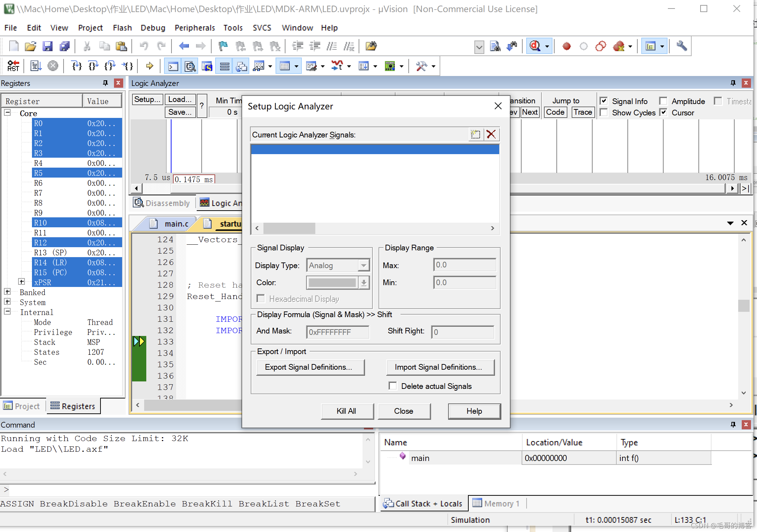The image size is (757, 532).
Task: Click the Show Next Statement arrow icon
Action: pos(149,66)
